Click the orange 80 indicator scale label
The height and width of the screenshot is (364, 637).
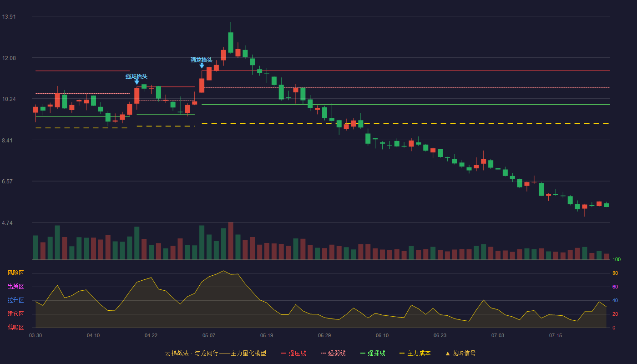tap(615, 273)
